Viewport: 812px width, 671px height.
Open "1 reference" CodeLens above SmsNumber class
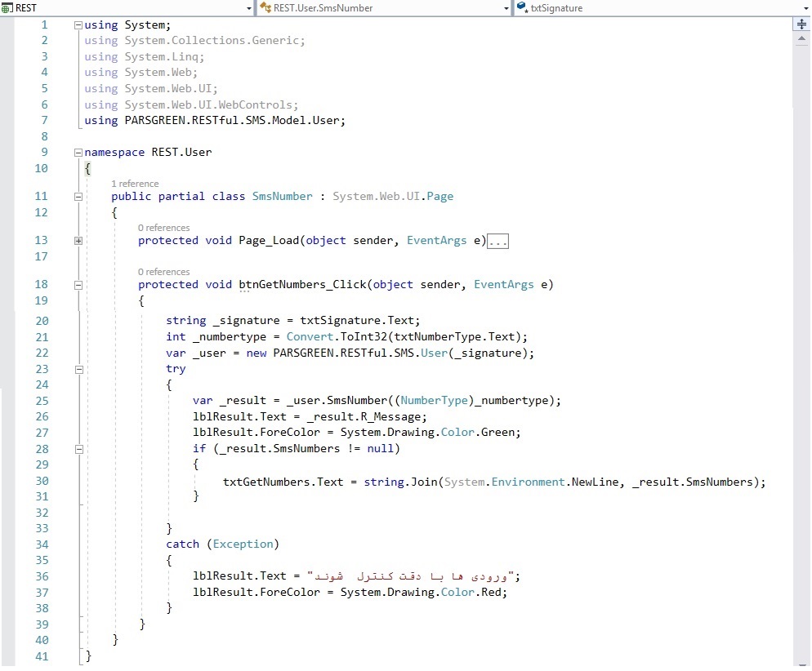[135, 184]
